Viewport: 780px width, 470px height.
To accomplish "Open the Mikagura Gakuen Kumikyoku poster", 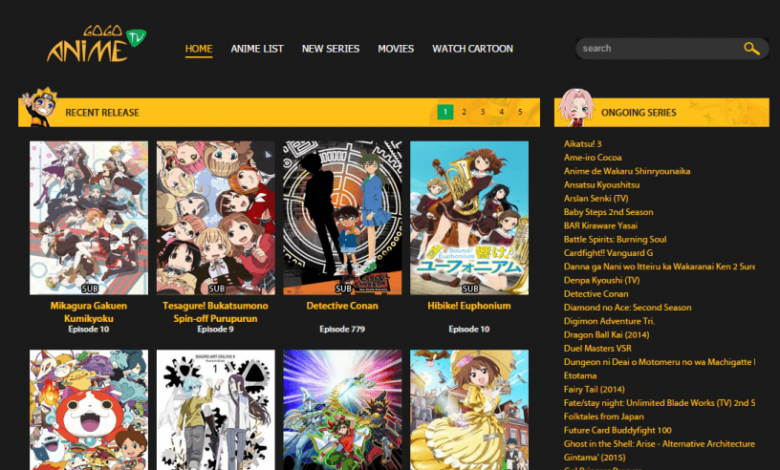I will pyautogui.click(x=89, y=218).
